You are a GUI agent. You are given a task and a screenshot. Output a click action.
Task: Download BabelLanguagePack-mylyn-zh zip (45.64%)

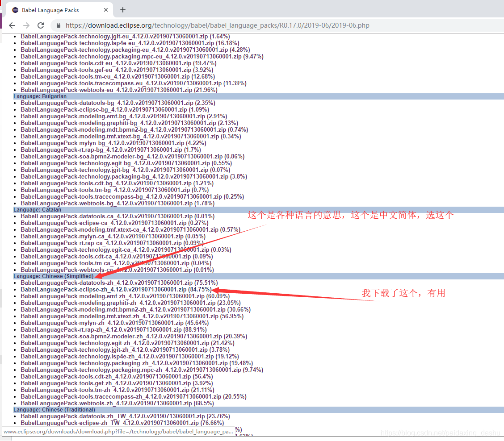click(115, 323)
